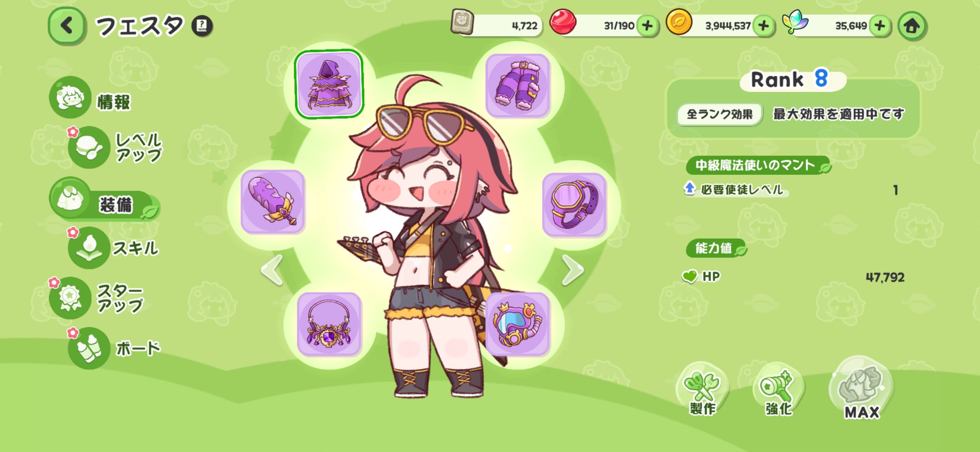980x452 pixels.
Task: Select the purple wristwatch equipment slot
Action: point(574,205)
